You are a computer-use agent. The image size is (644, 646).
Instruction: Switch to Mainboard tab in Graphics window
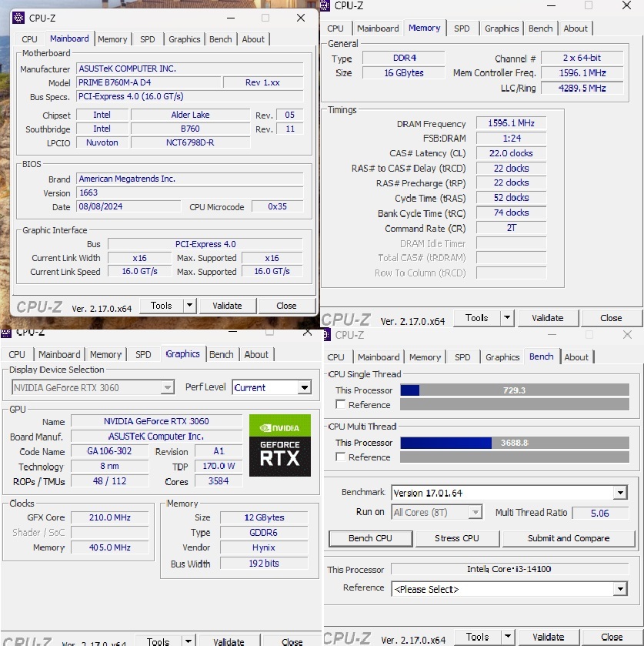[59, 354]
